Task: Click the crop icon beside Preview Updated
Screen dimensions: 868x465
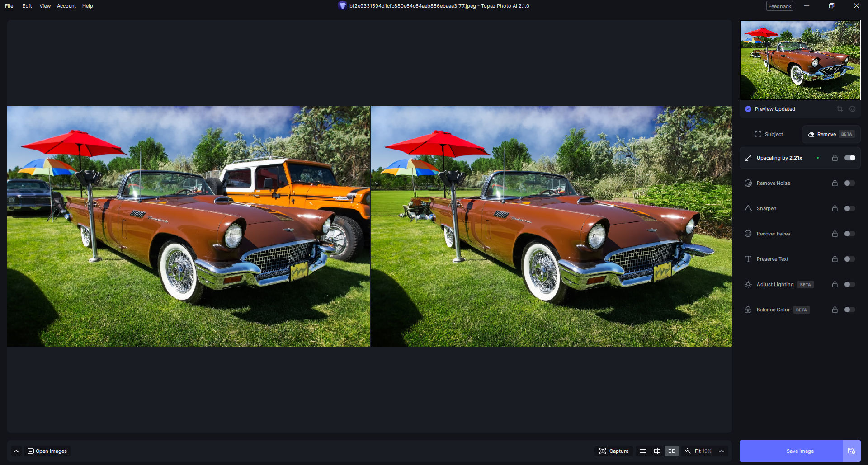Action: pyautogui.click(x=840, y=109)
